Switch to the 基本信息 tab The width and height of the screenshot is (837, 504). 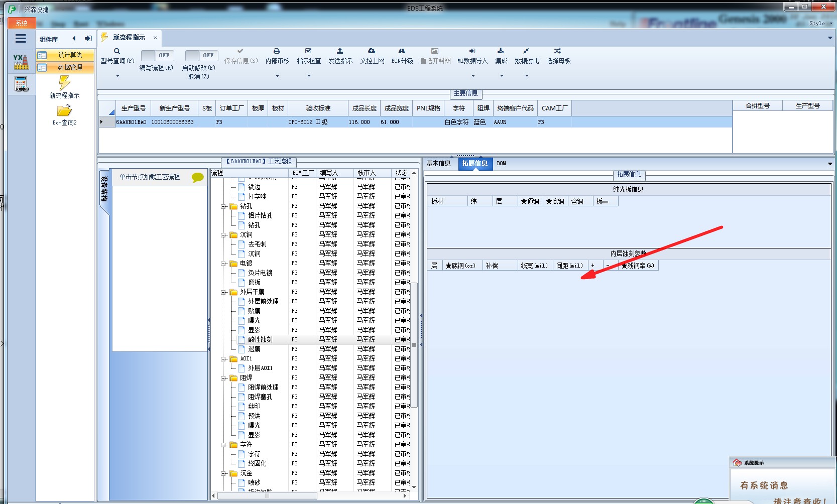tap(438, 164)
